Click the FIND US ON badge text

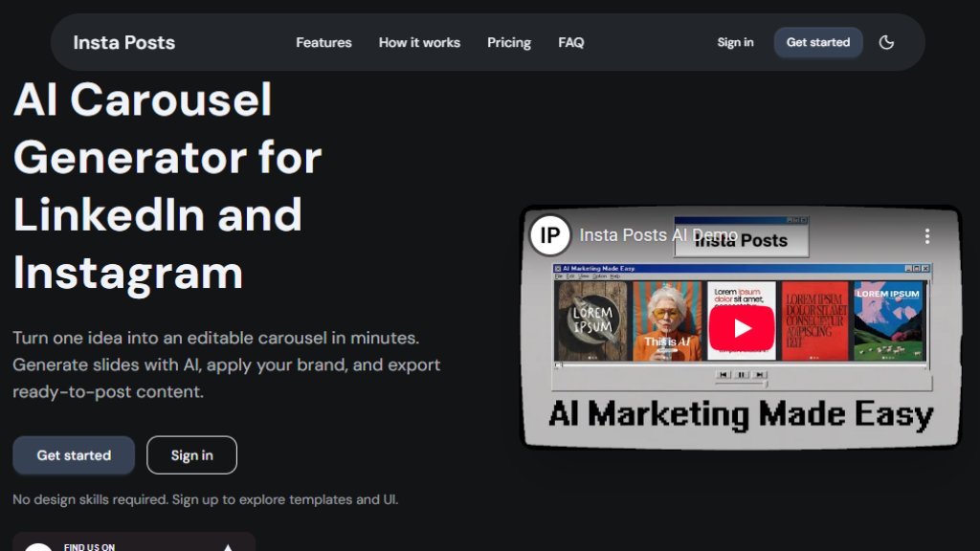90,547
